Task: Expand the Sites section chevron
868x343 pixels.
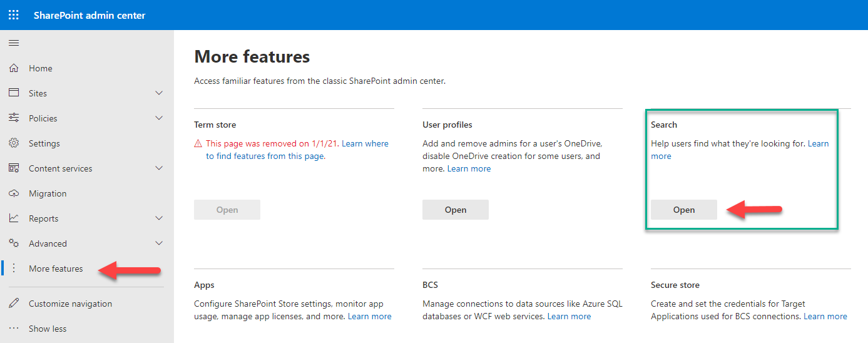Action: (x=159, y=93)
